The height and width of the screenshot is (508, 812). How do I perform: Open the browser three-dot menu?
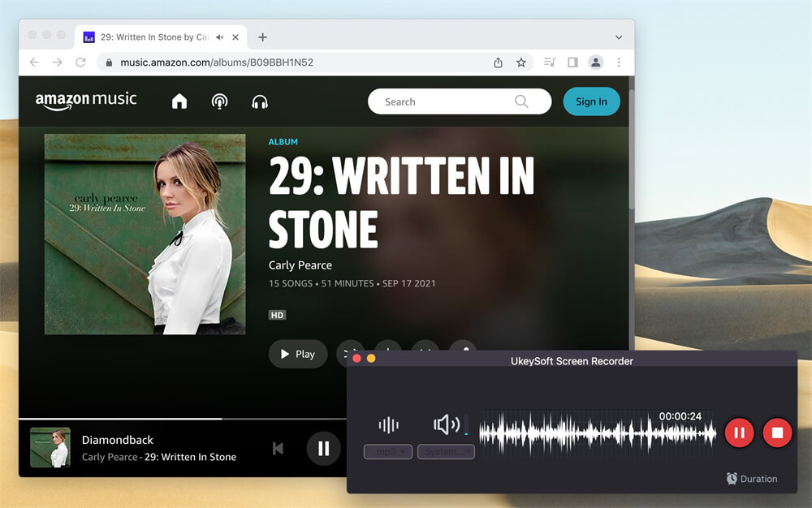coord(619,62)
